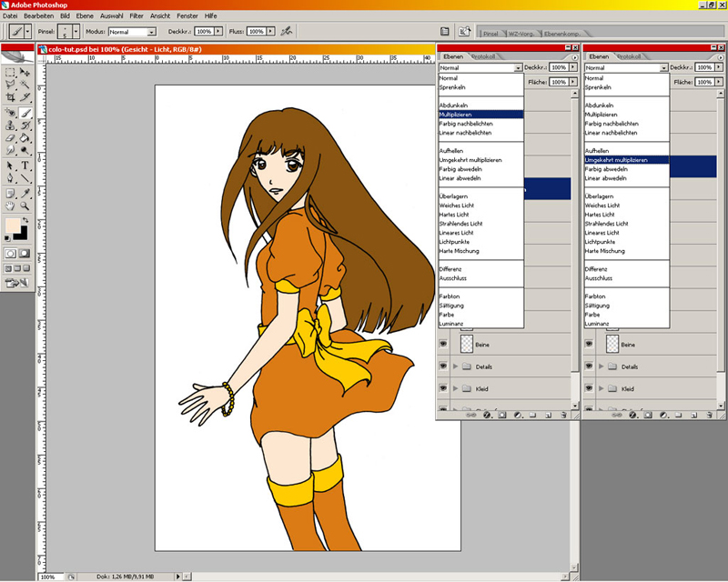
Task: Choose the highlighted Multiplizieren blend mode
Action: 481,115
